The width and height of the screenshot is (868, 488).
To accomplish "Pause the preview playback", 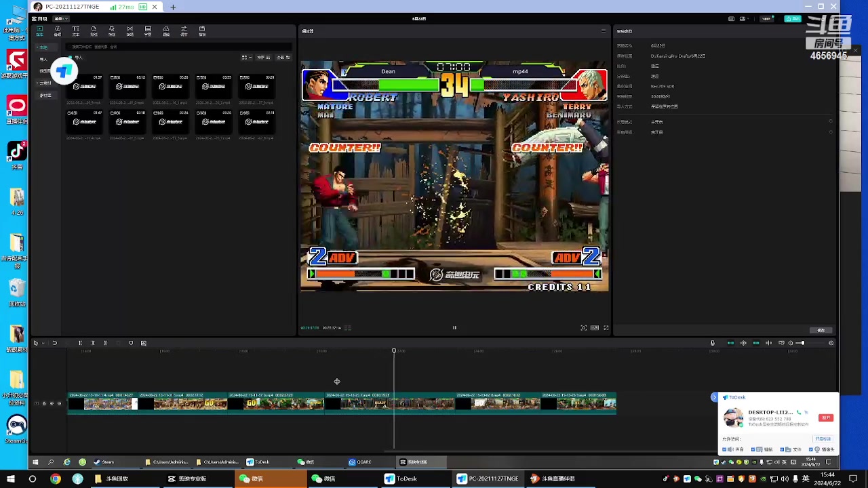I will [x=454, y=328].
